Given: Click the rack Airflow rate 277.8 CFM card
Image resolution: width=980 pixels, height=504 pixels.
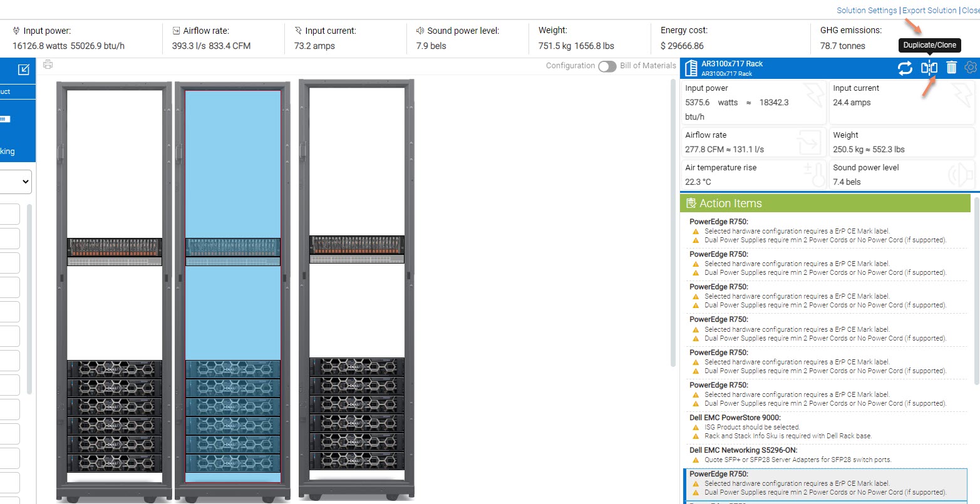Looking at the screenshot, I should [755, 142].
